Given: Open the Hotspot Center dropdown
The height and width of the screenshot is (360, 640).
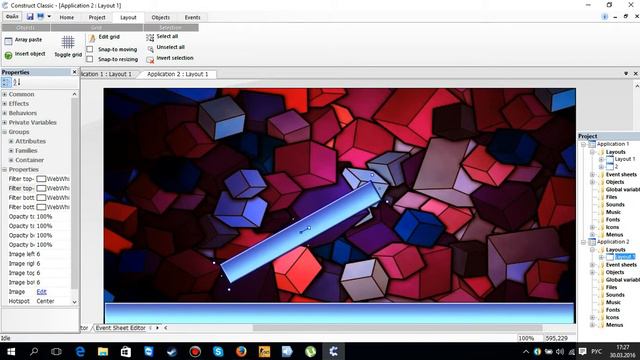Looking at the screenshot, I should pos(53,301).
